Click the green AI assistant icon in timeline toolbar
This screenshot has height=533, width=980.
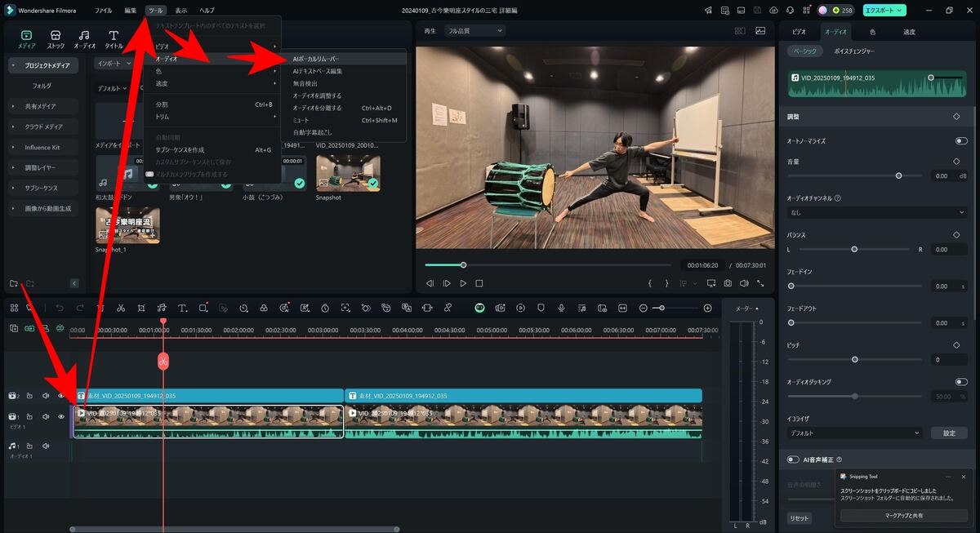[479, 308]
